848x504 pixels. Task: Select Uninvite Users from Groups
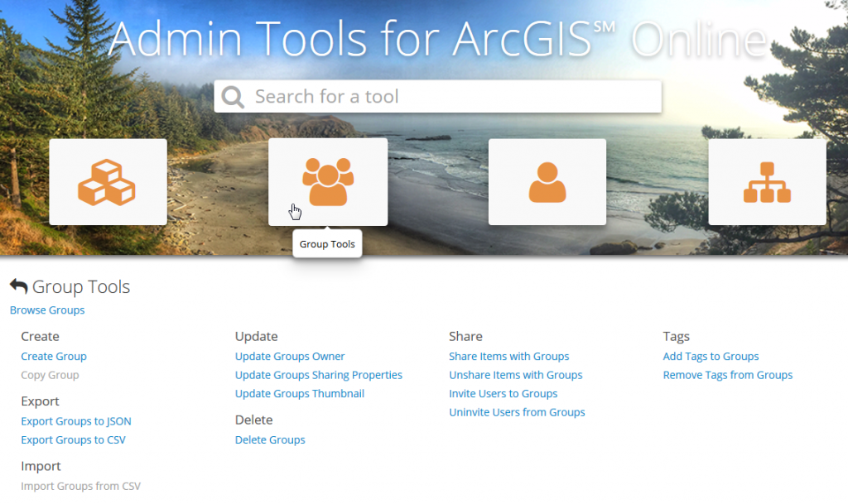(517, 411)
